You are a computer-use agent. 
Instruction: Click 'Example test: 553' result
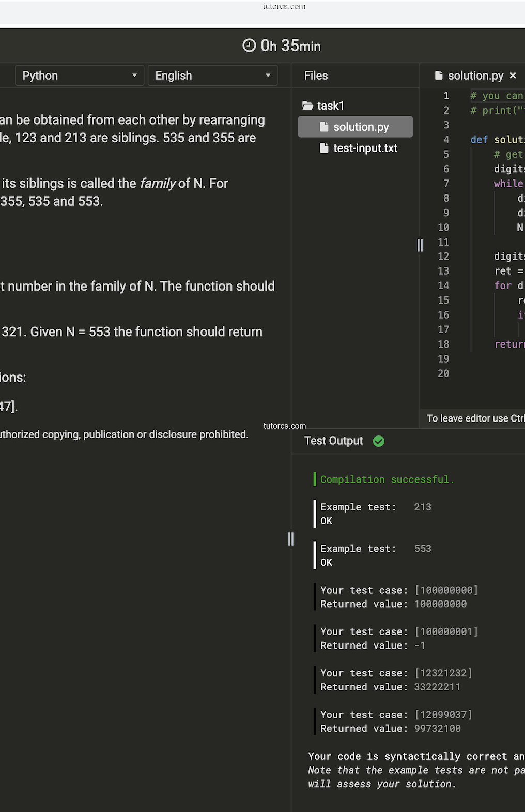point(376,549)
